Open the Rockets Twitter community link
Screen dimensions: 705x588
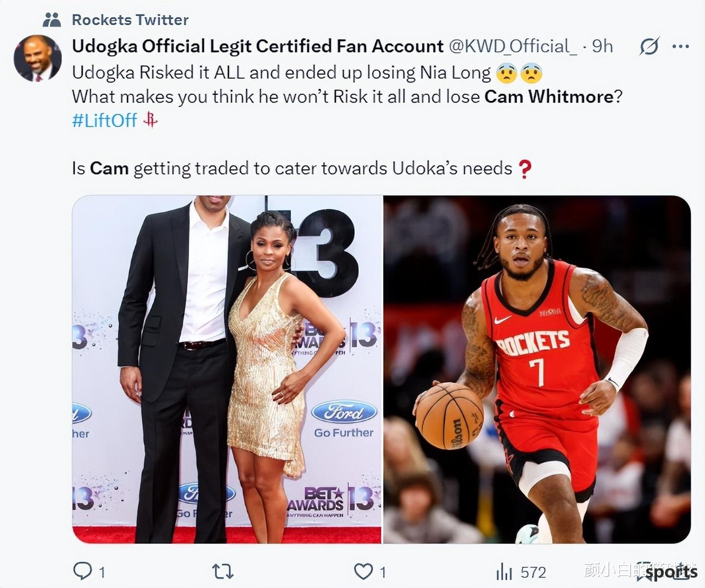pyautogui.click(x=130, y=20)
